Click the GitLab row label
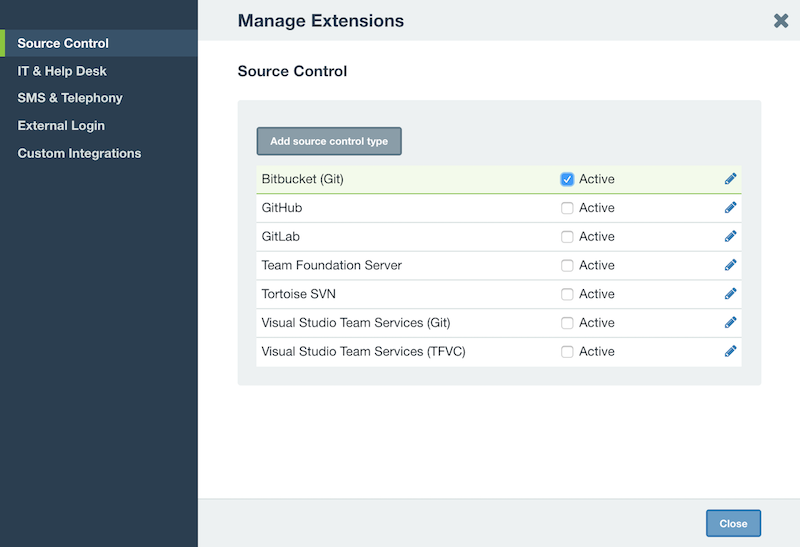This screenshot has width=800, height=547. 281,236
